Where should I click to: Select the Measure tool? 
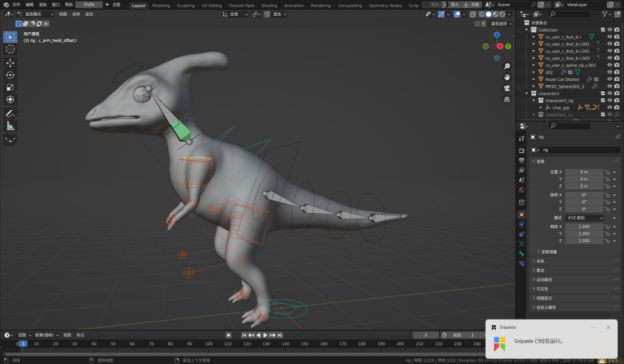point(10,126)
